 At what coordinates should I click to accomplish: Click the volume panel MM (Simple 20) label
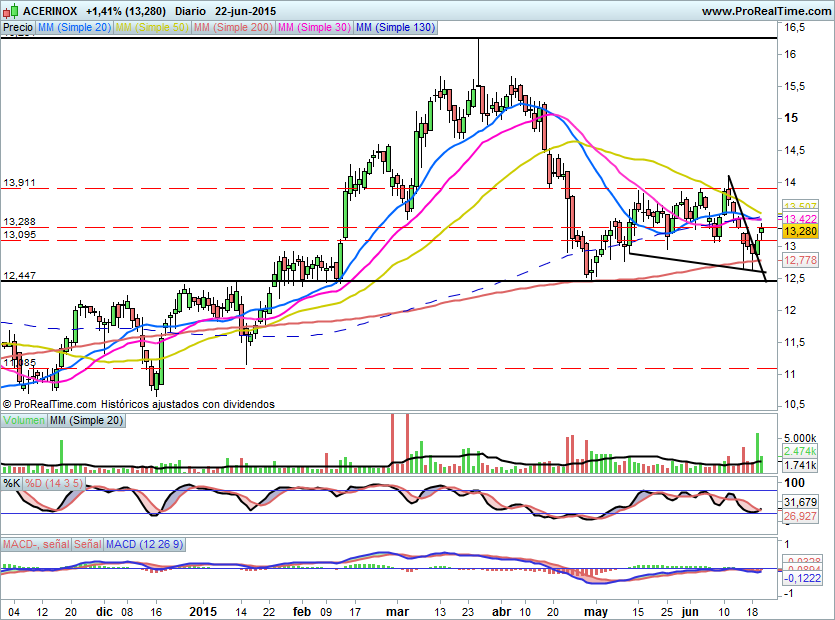(87, 420)
